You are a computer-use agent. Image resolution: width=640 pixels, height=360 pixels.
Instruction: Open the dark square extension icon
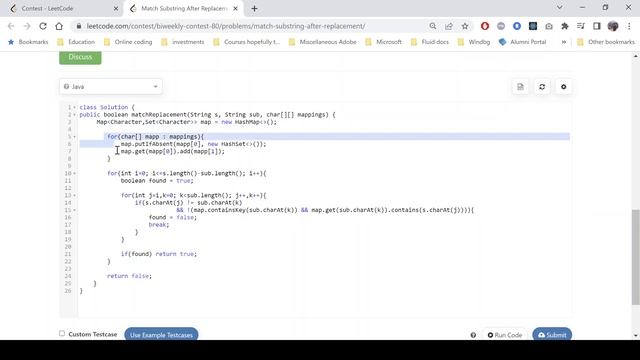pyautogui.click(x=533, y=26)
